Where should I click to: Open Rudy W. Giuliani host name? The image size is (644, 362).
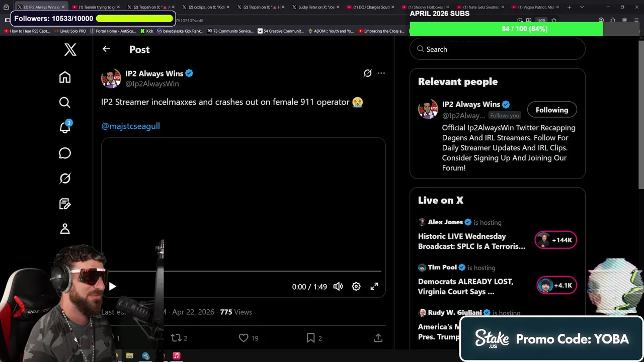coord(455,313)
